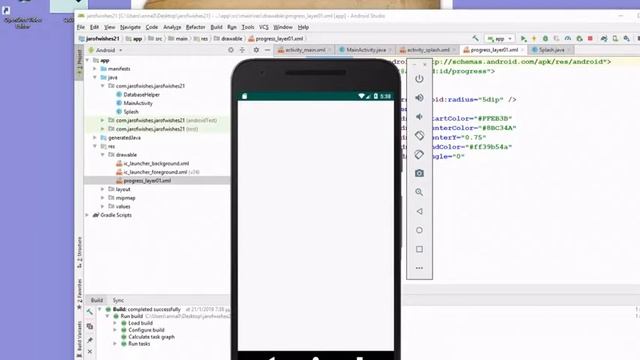
Task: Open Project panel settings gear
Action: (x=256, y=50)
